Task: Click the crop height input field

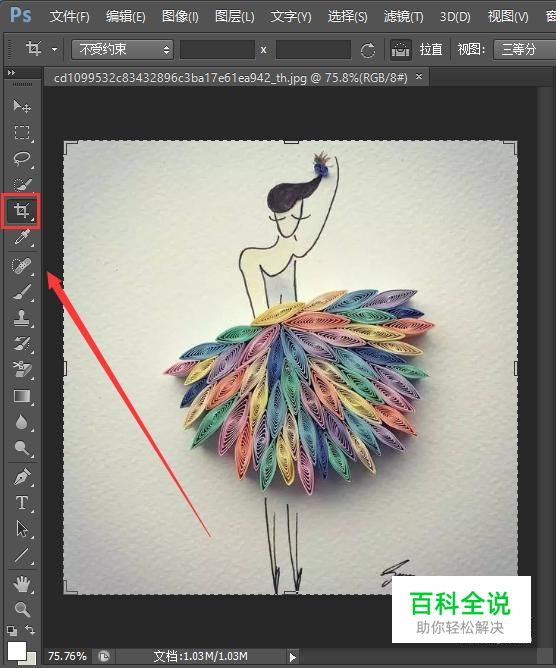Action: tap(313, 49)
